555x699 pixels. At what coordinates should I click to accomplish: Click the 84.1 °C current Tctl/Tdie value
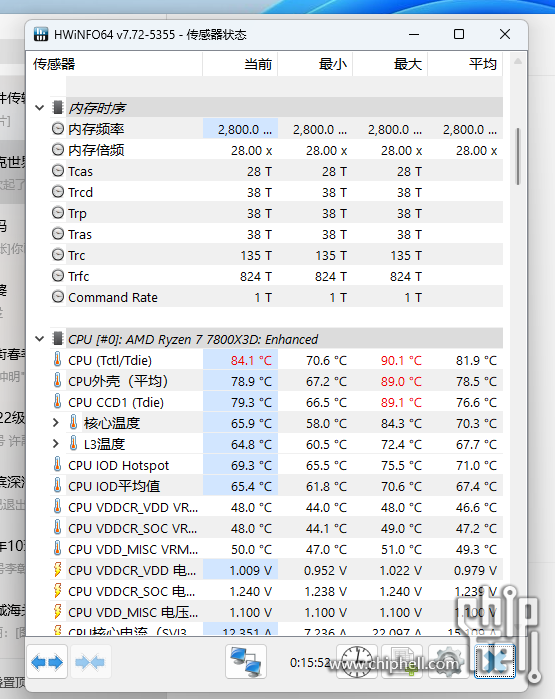251,360
